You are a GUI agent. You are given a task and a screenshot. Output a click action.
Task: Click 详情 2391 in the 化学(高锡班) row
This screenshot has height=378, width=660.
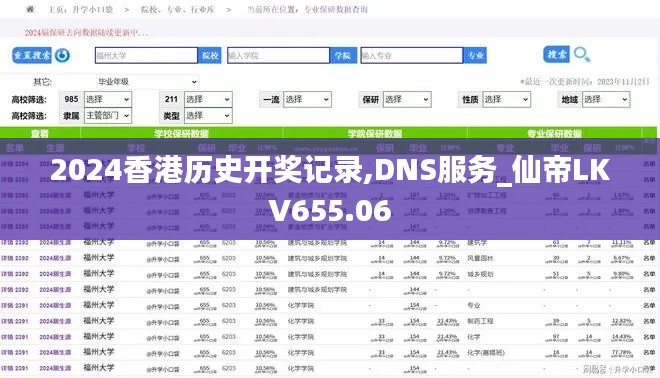(15, 353)
